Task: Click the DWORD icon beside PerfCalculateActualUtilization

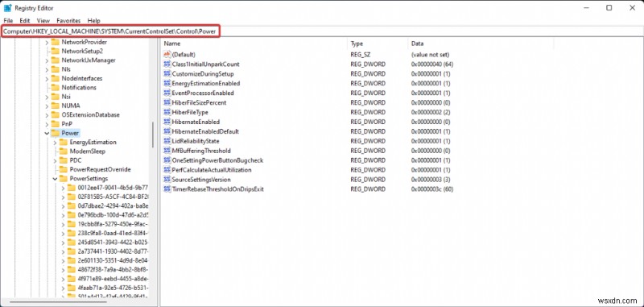Action: (x=167, y=170)
